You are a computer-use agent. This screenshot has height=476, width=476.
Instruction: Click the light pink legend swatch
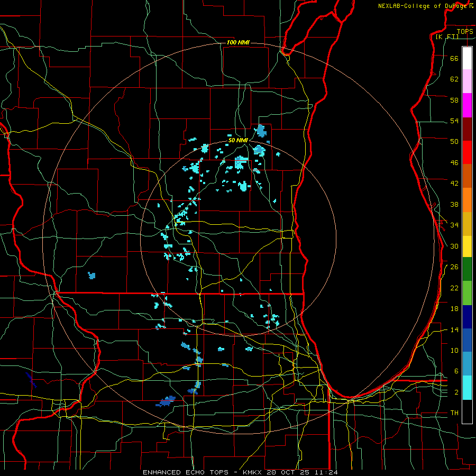467,81
